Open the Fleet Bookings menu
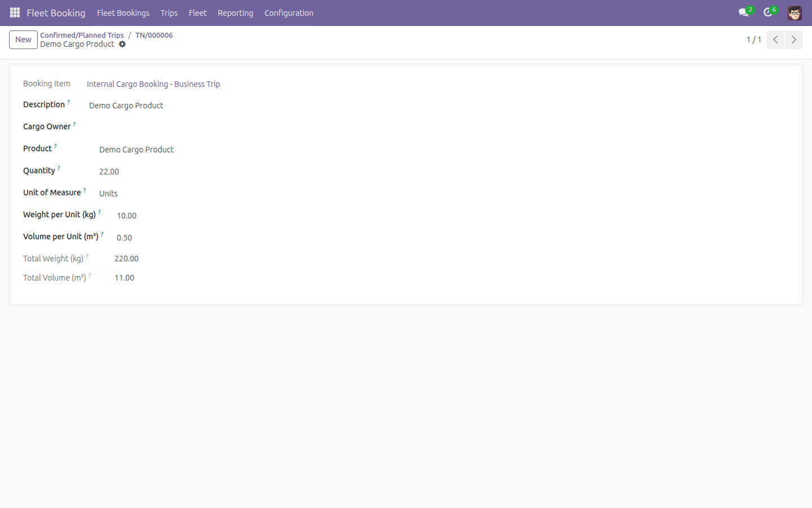This screenshot has height=508, width=812. pos(123,13)
